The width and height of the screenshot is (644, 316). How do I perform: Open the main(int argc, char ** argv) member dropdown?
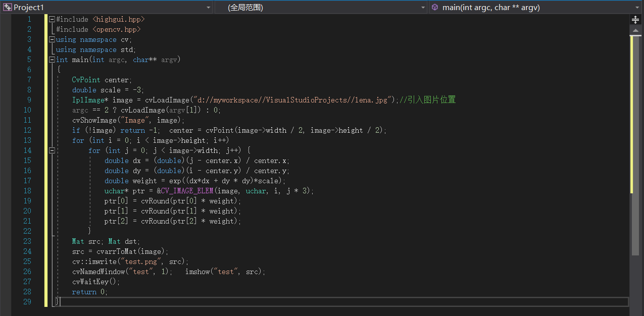coord(638,8)
